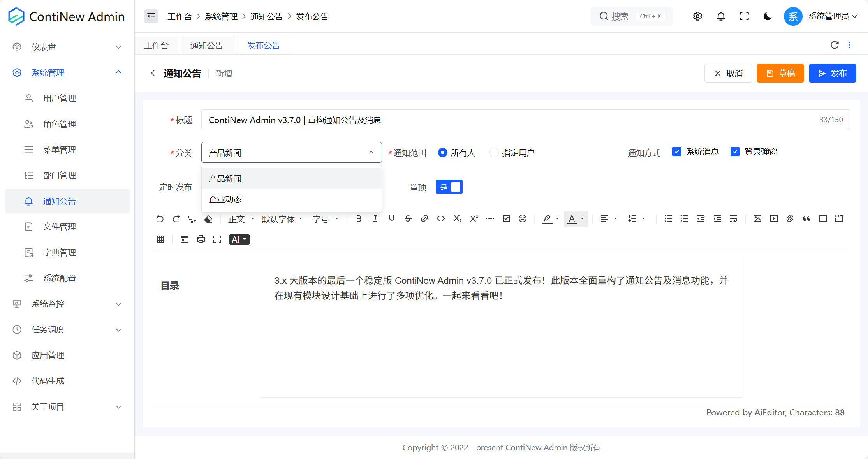Toggle editor fullscreen mode
This screenshot has width=868, height=459.
coord(217,239)
